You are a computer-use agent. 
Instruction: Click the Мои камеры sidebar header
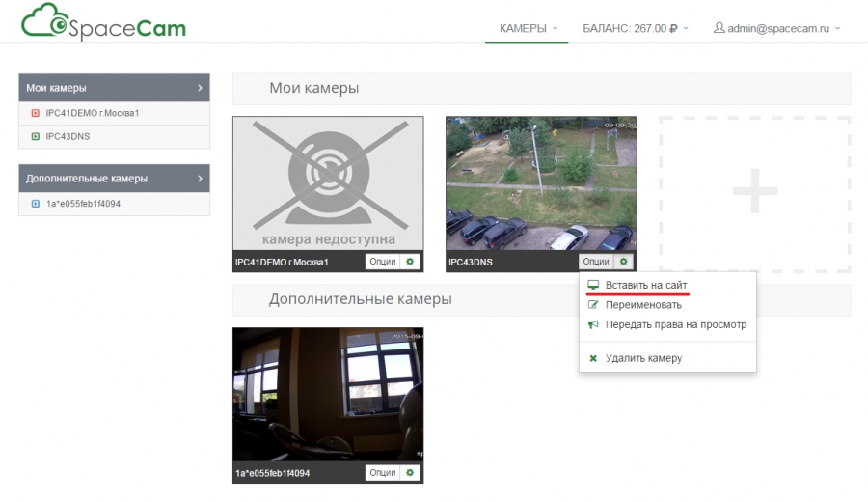(114, 88)
